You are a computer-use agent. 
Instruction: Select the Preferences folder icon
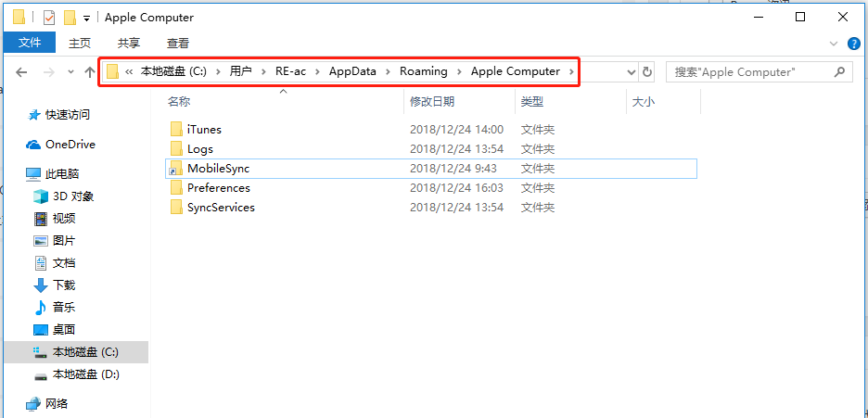(x=176, y=188)
